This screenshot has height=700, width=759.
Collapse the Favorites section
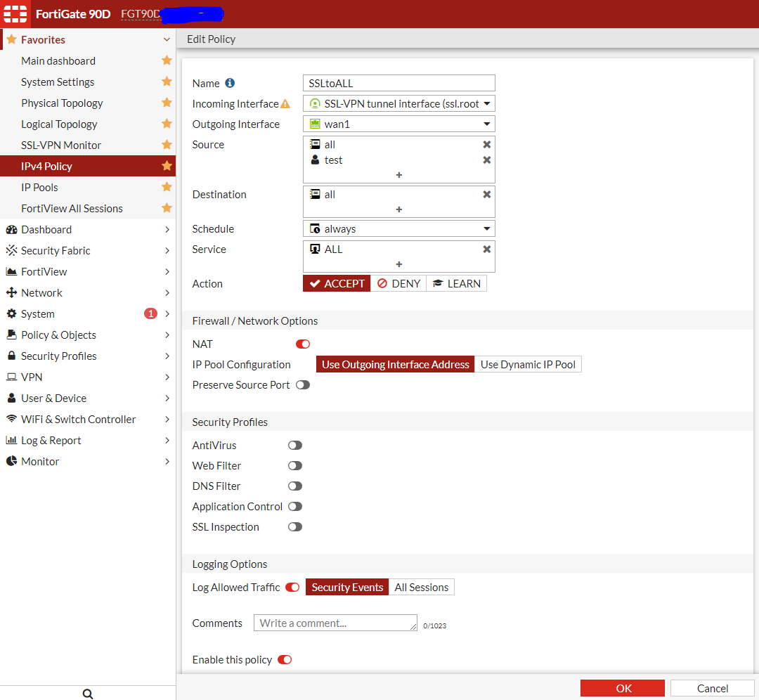[x=167, y=39]
